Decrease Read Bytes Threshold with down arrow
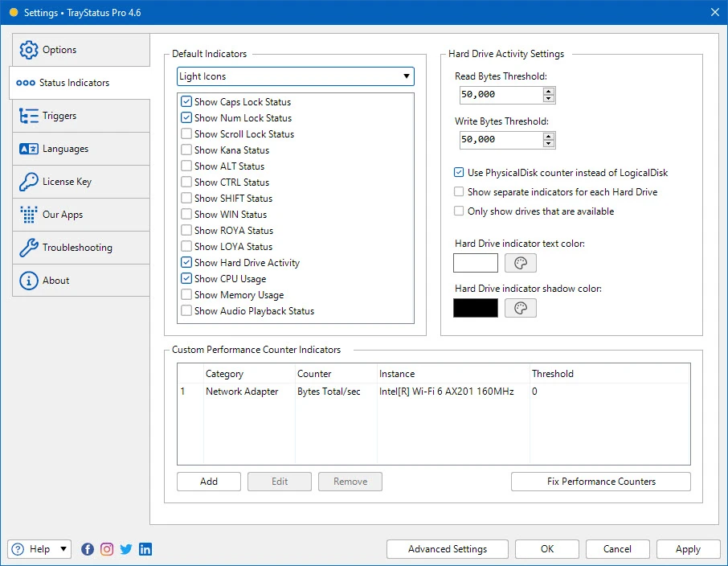The height and width of the screenshot is (566, 728). [549, 98]
